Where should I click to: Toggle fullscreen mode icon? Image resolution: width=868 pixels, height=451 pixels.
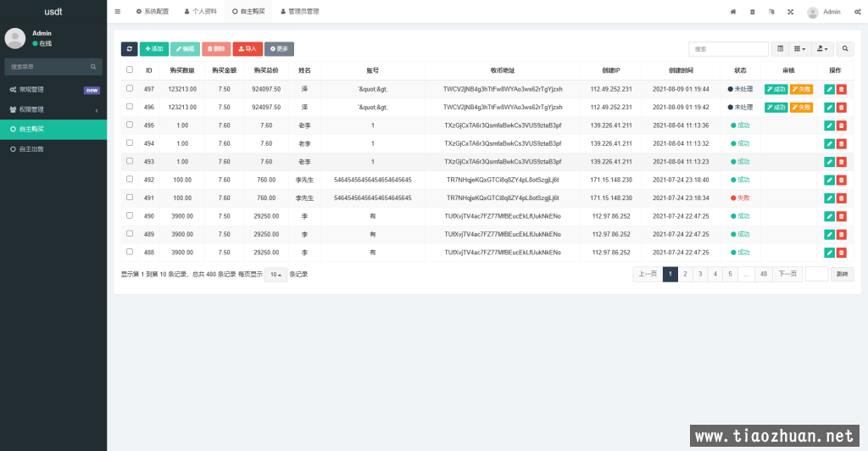[x=791, y=12]
